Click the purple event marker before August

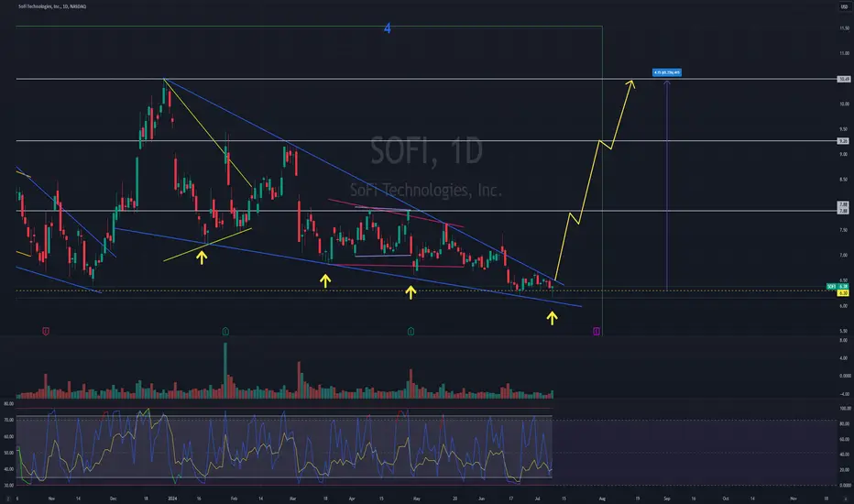[x=597, y=331]
